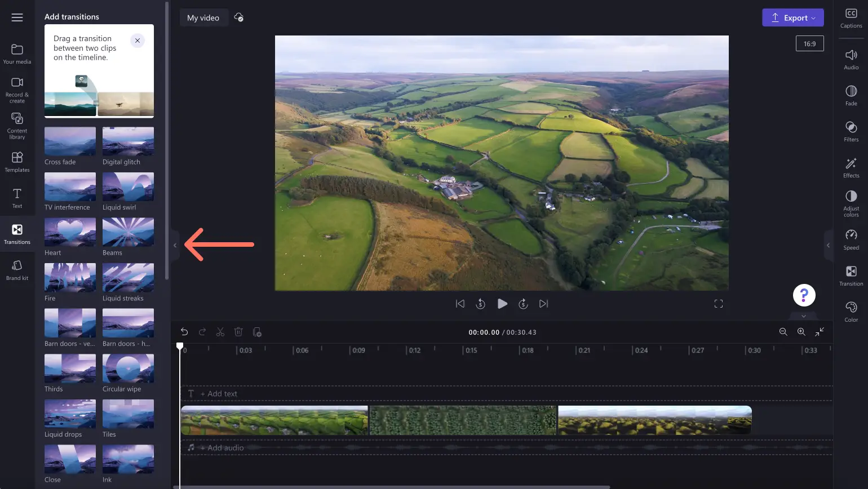
Task: Split clip with scissors tool
Action: pos(220,332)
